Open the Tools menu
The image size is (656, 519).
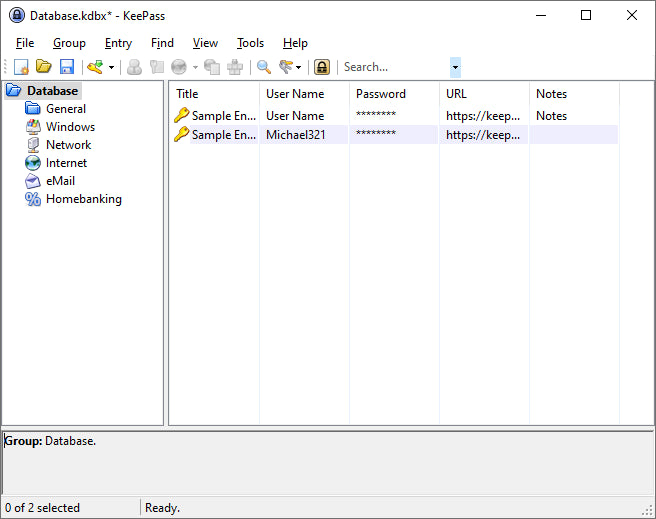[250, 43]
